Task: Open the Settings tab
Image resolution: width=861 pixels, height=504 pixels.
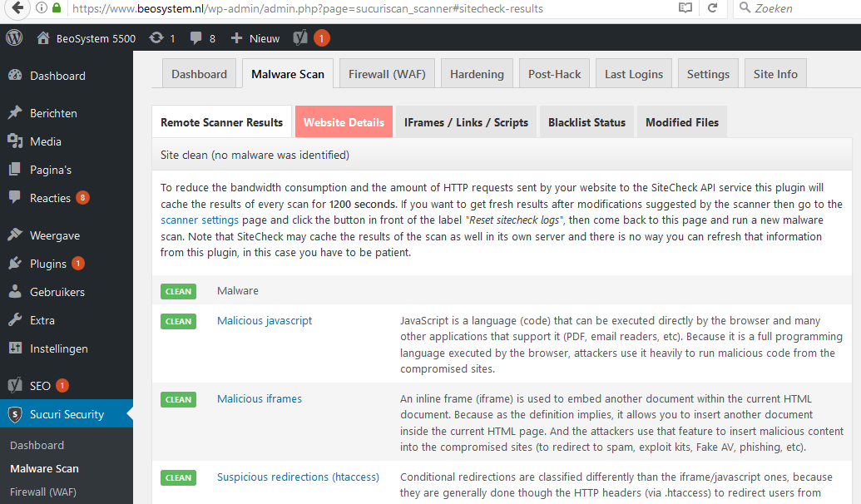Action: point(708,73)
